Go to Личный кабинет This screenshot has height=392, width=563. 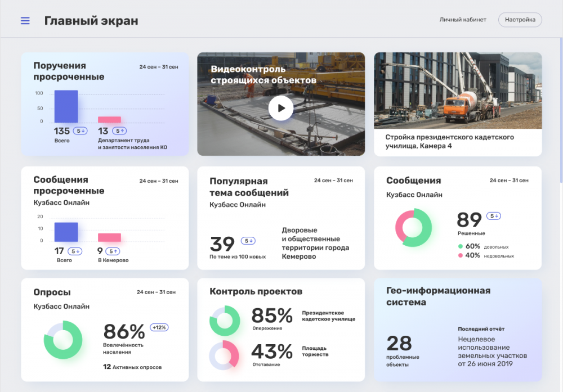tap(463, 20)
